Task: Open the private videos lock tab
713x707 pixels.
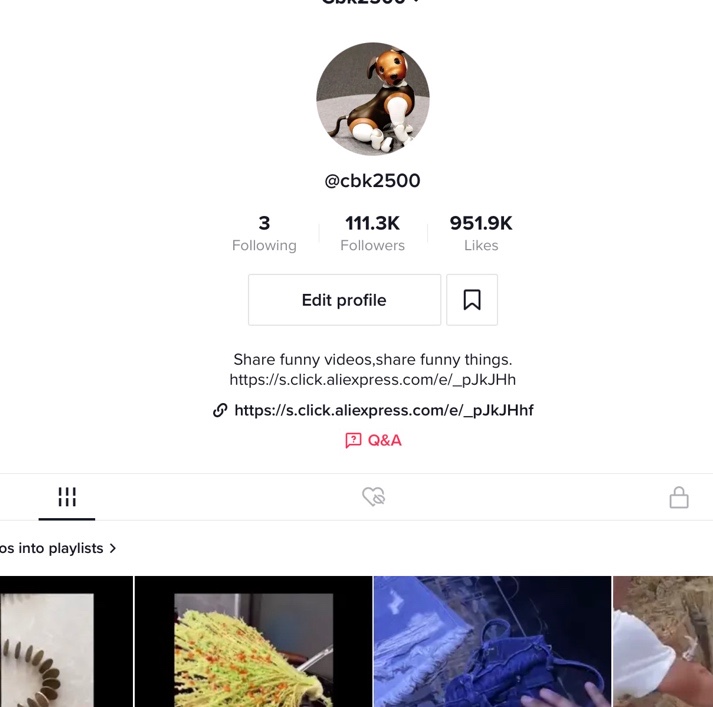Action: pos(679,497)
